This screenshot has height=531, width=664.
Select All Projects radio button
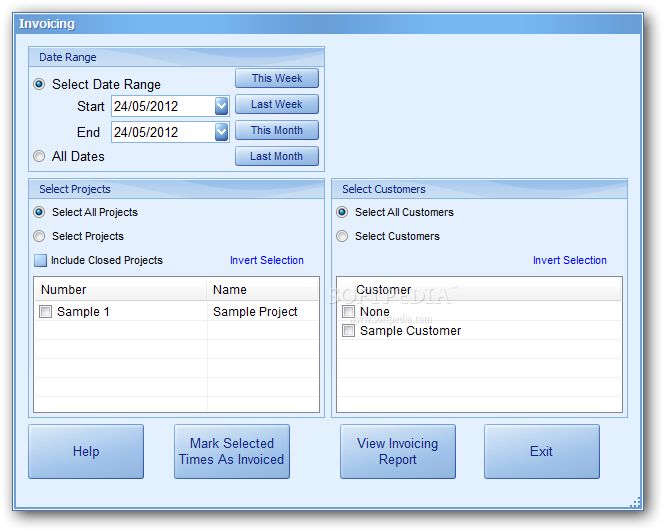[x=39, y=212]
